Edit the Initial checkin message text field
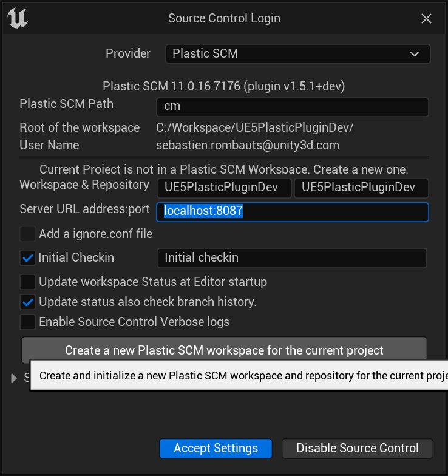 [x=291, y=258]
